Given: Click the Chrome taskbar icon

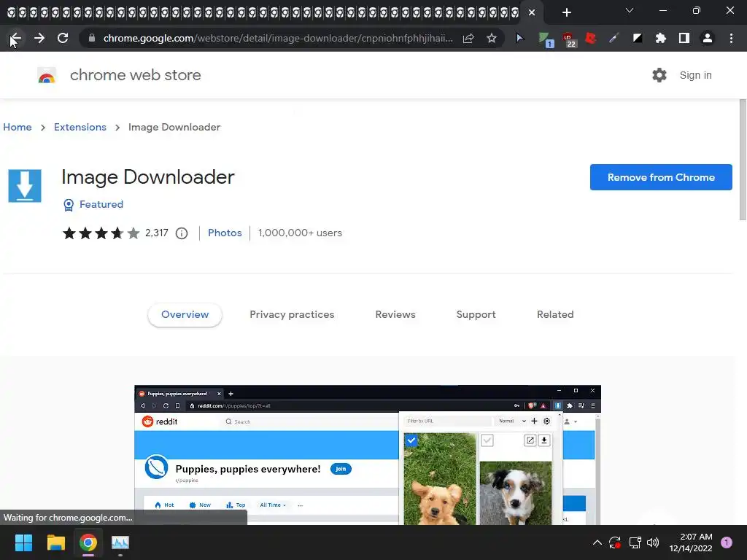Looking at the screenshot, I should coord(88,542).
